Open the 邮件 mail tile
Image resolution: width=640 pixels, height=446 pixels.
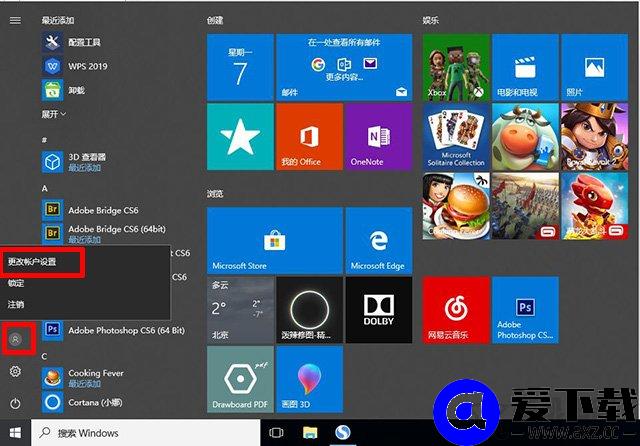(344, 67)
